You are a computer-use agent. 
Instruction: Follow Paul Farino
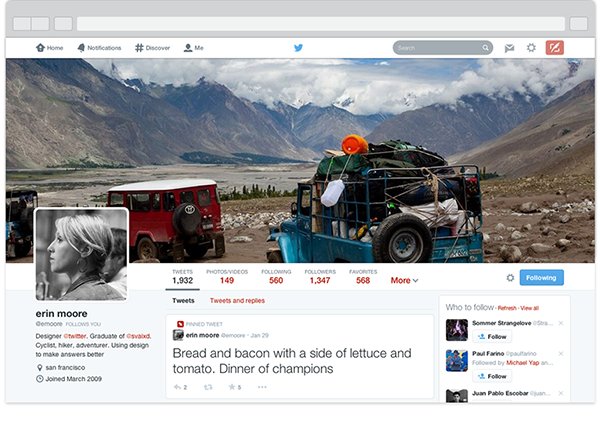[x=492, y=376]
